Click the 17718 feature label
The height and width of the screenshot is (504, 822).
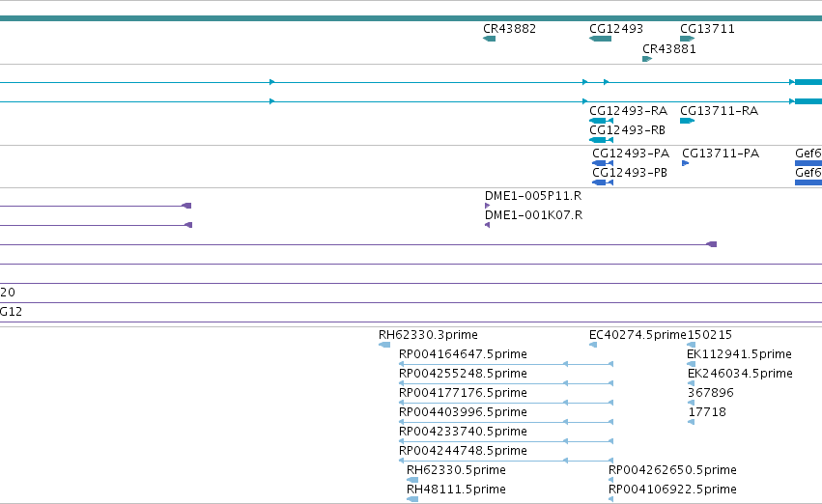tap(707, 411)
